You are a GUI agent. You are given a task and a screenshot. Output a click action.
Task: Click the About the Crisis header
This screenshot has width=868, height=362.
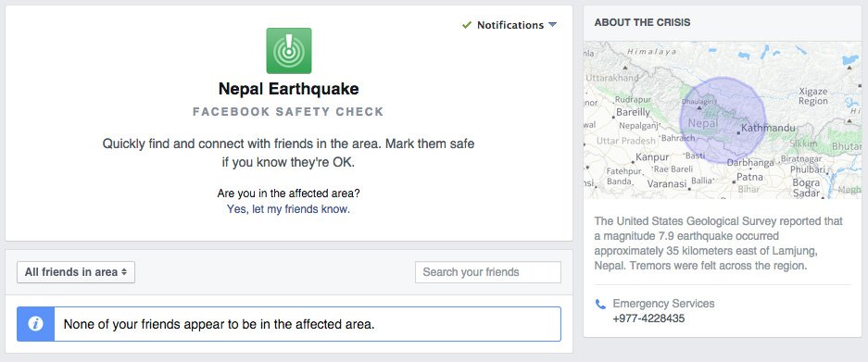642,23
